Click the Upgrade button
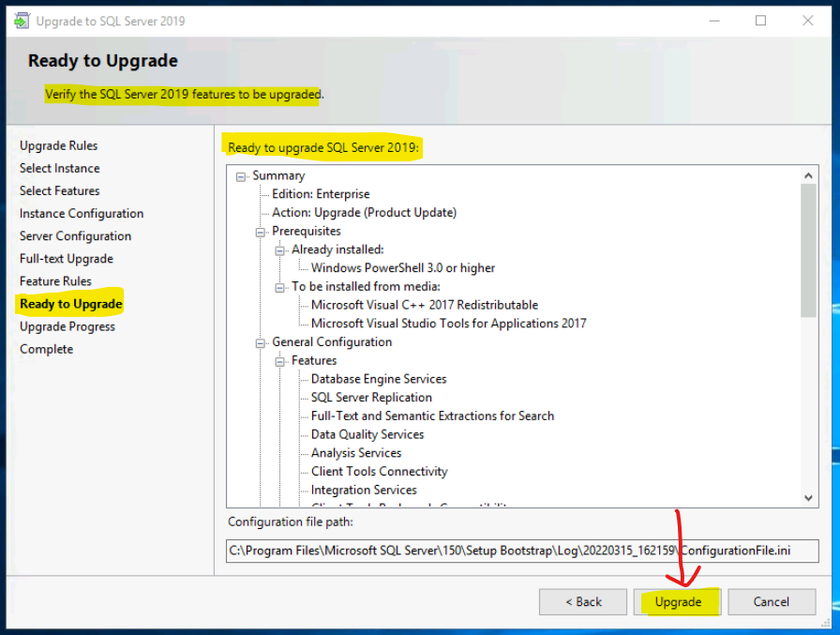 [x=678, y=602]
